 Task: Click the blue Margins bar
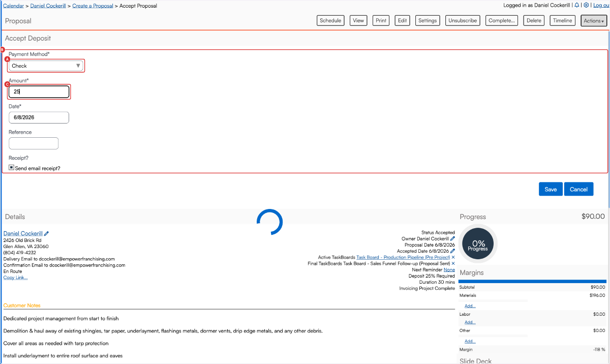(533, 281)
